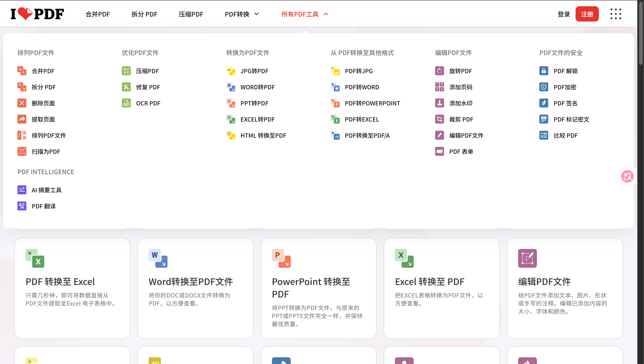Image resolution: width=644 pixels, height=364 pixels.
Task: Click the 扫描为PDF scanner icon
Action: [22, 152]
